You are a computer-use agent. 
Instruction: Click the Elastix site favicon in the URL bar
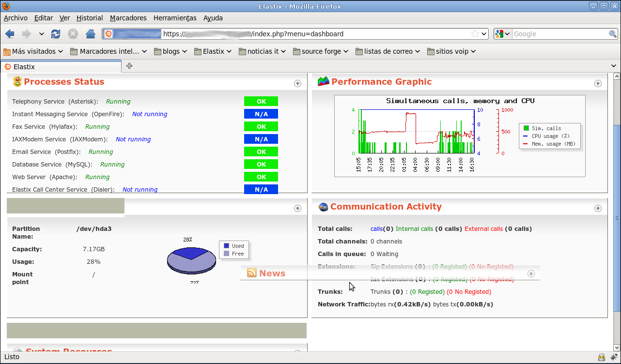pos(109,34)
